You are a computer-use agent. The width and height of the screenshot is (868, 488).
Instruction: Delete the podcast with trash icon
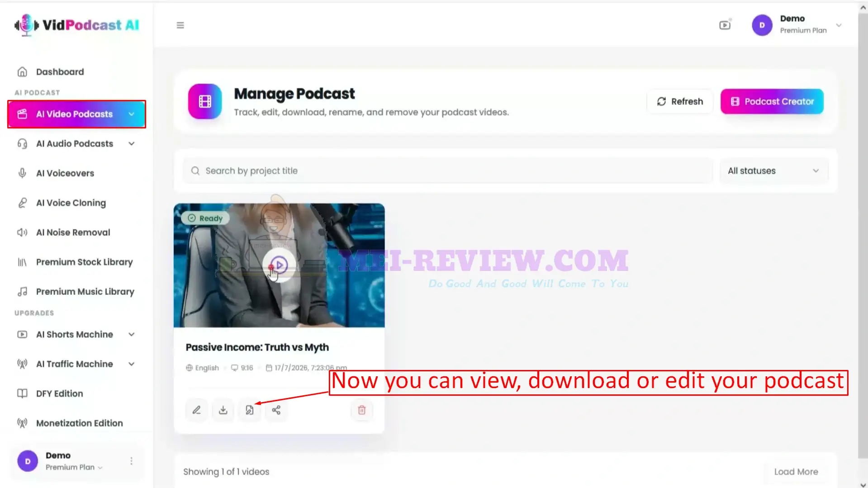[x=362, y=410]
